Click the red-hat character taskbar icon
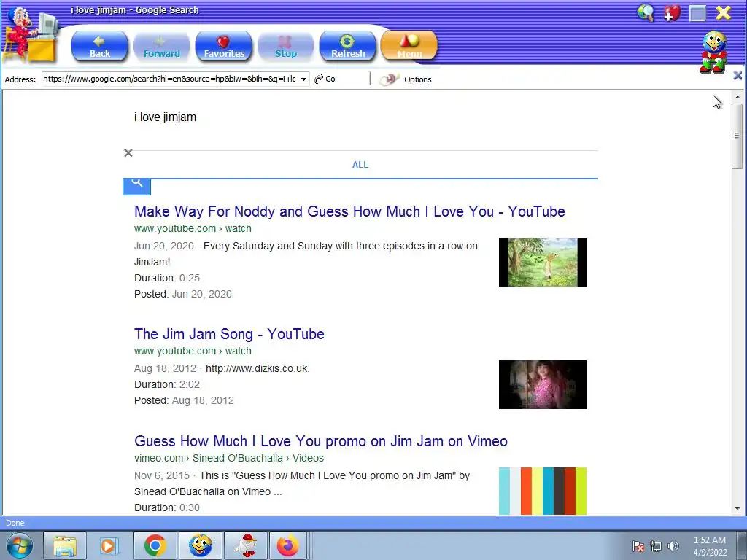This screenshot has height=560, width=747. coord(246,545)
